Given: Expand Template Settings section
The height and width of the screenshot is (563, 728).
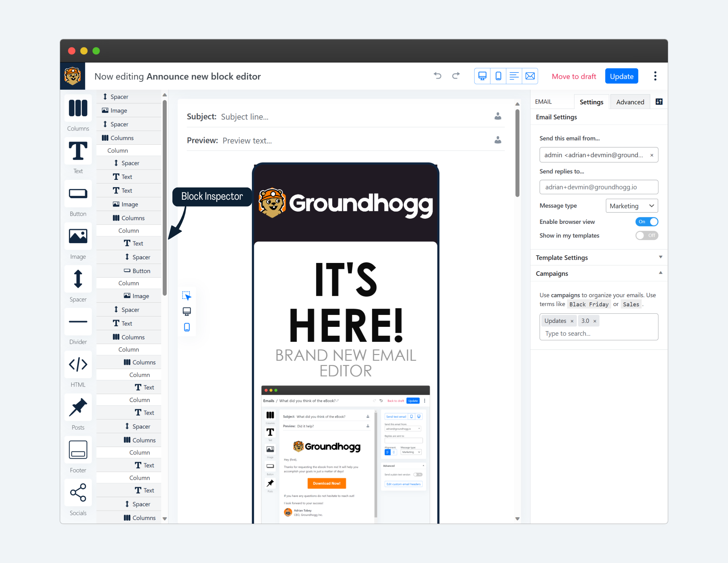Looking at the screenshot, I should click(599, 257).
